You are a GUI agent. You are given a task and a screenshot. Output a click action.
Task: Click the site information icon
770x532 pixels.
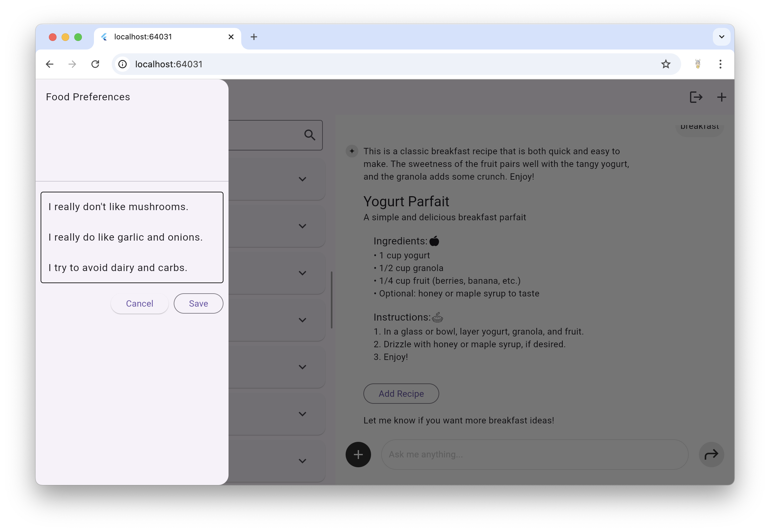point(123,64)
